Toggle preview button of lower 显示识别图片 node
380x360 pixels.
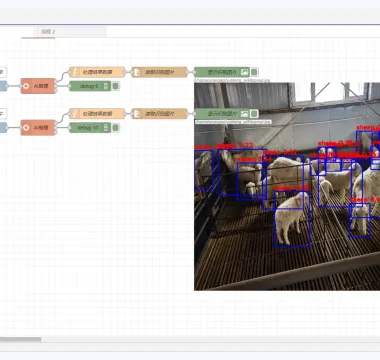click(x=254, y=114)
